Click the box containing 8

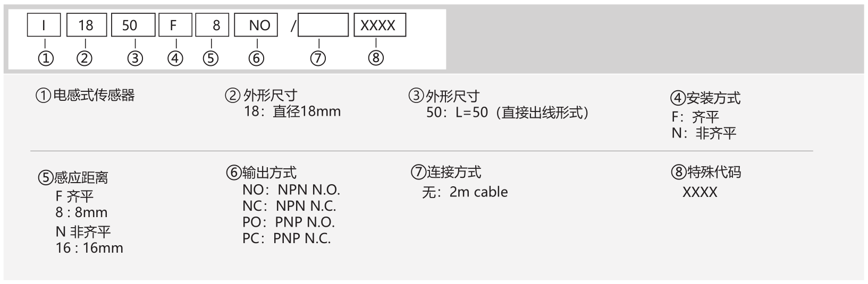[212, 25]
